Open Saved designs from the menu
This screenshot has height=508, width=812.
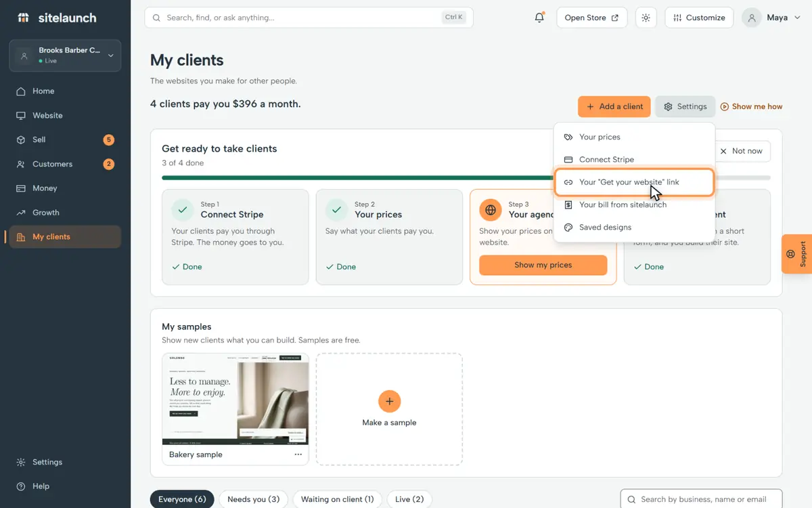634,227
